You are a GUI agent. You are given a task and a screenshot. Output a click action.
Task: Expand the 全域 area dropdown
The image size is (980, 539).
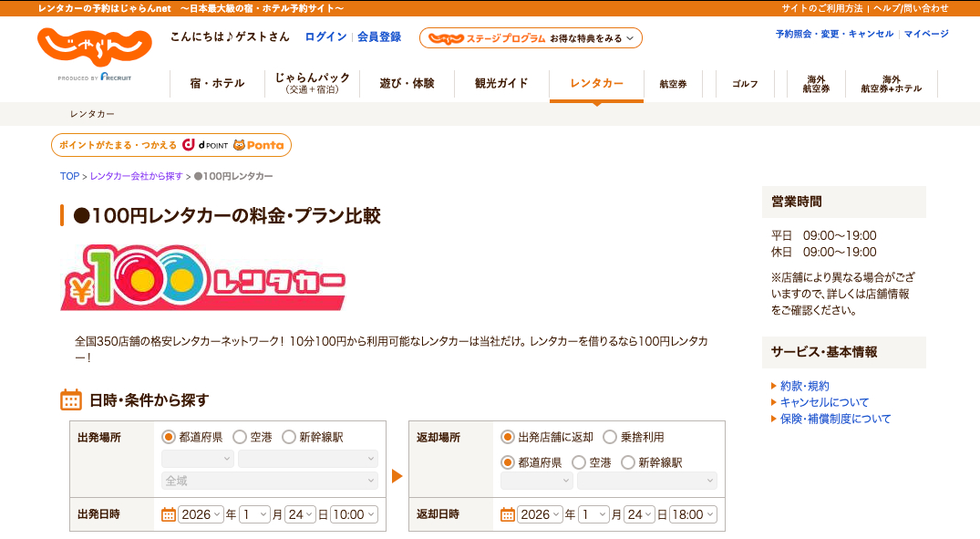[x=270, y=480]
